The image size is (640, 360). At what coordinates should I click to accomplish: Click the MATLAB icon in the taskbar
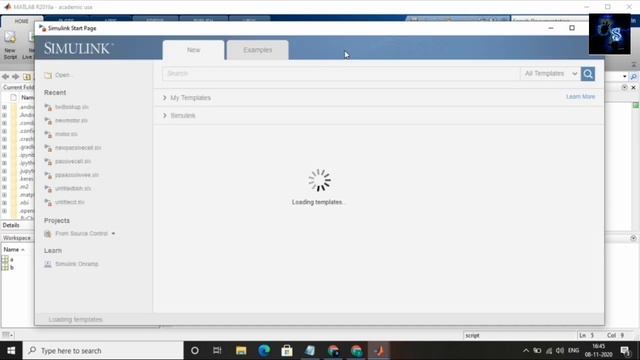[379, 351]
